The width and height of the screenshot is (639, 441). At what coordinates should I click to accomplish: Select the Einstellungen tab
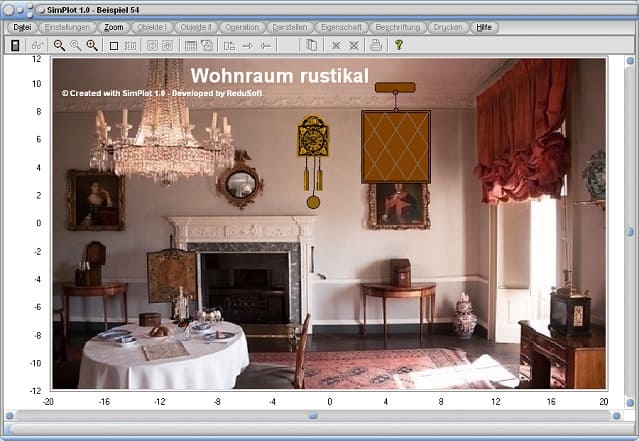(x=68, y=27)
